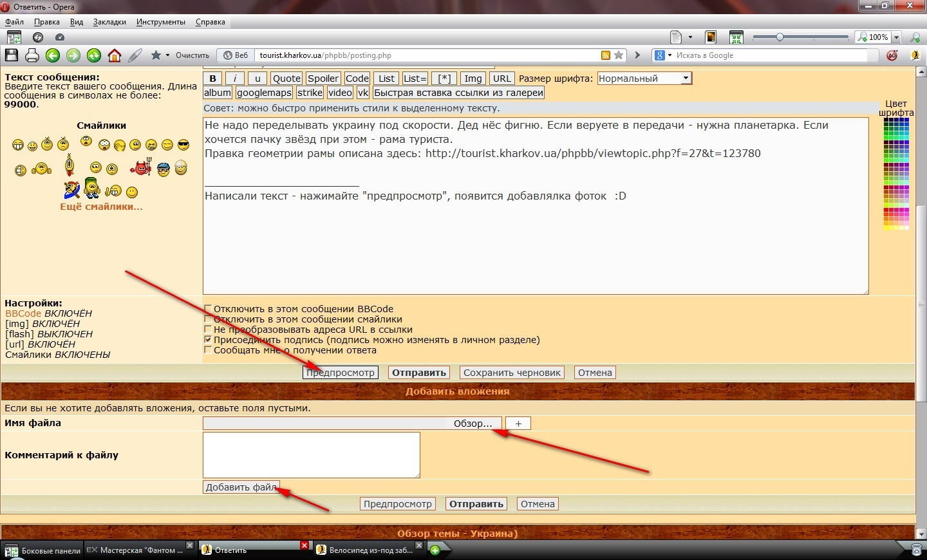
Task: Go back with the green left arrow
Action: (x=53, y=55)
